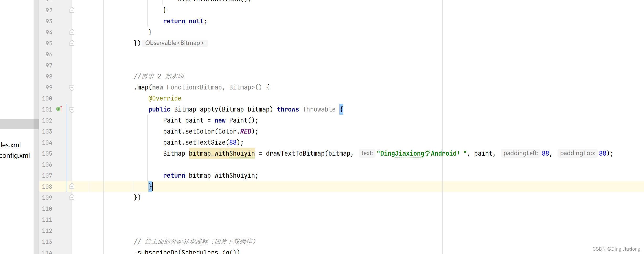Click the implements-method gutter icon on line 101
The height and width of the screenshot is (254, 644).
point(59,109)
